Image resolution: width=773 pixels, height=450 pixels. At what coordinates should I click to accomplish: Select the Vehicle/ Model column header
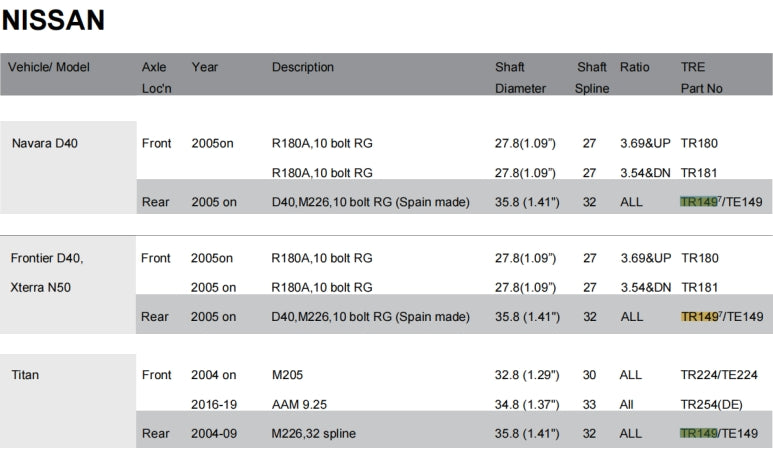click(49, 67)
